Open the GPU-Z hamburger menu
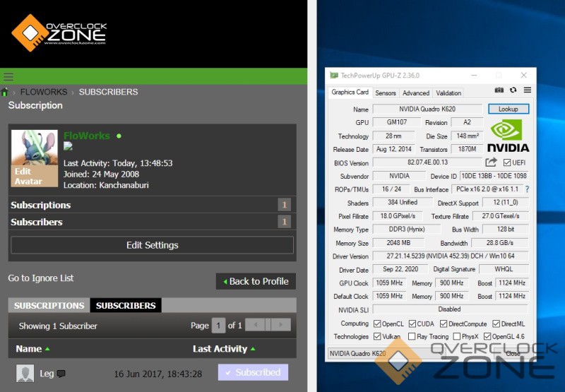Screen dimensions: 565x392 click(x=527, y=90)
